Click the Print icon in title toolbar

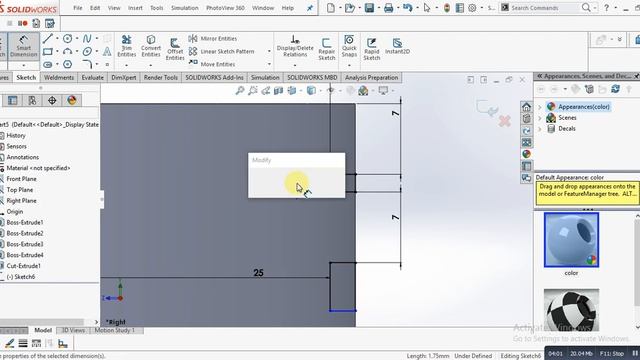(388, 8)
